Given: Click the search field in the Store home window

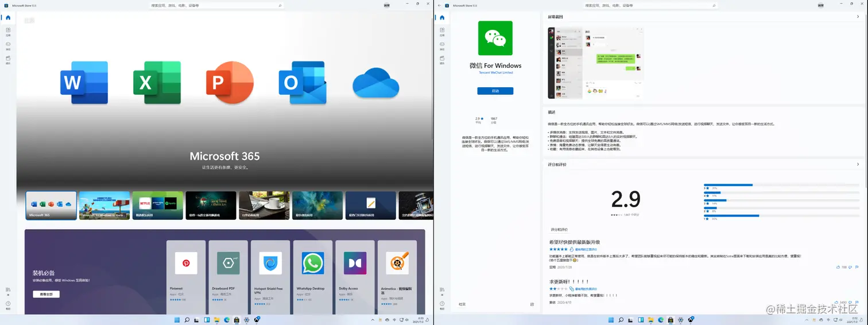Looking at the screenshot, I should tap(216, 5).
